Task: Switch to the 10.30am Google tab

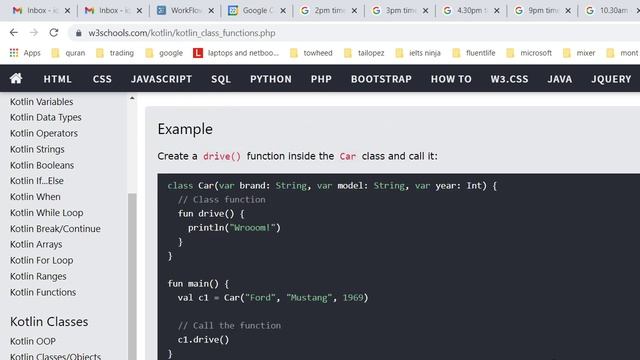Action: 610,11
